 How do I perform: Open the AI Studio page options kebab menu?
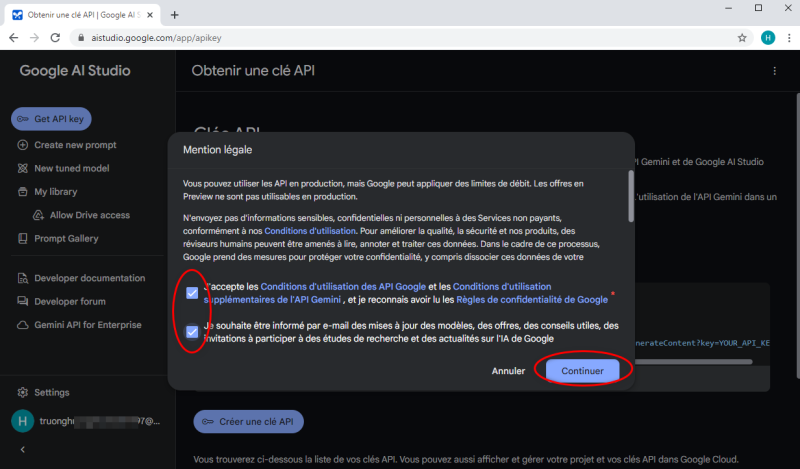(x=774, y=71)
